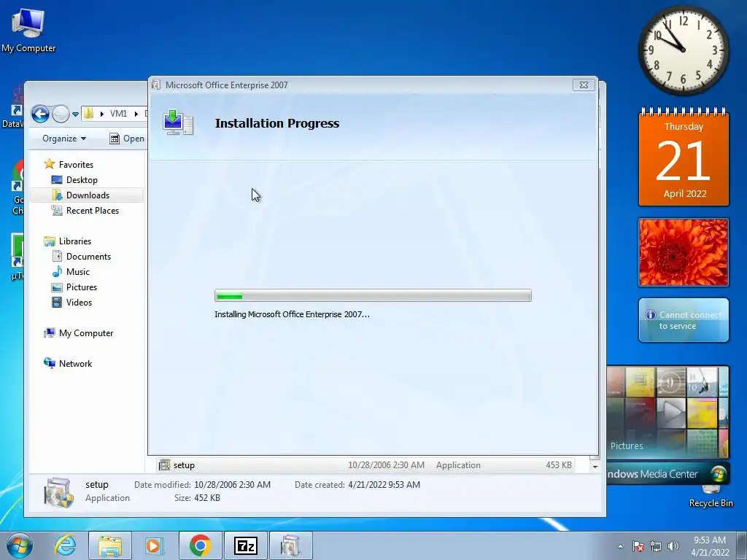
Task: Click the volume speaker tray icon
Action: click(673, 546)
